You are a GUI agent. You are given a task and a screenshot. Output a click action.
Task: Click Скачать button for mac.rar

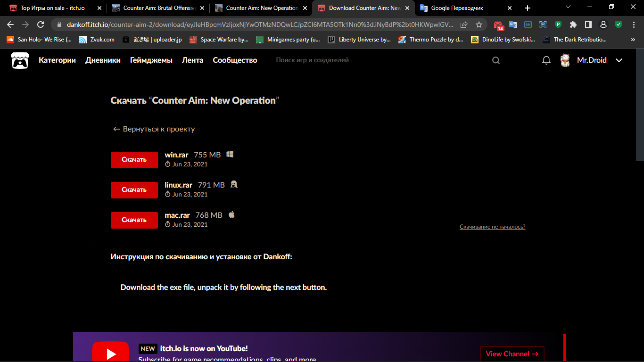134,220
